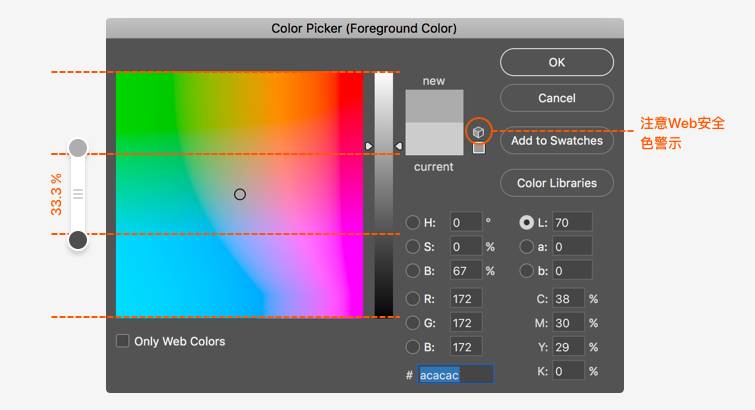This screenshot has height=410, width=755.
Task: Select the L lightness radio button
Action: pyautogui.click(x=526, y=222)
